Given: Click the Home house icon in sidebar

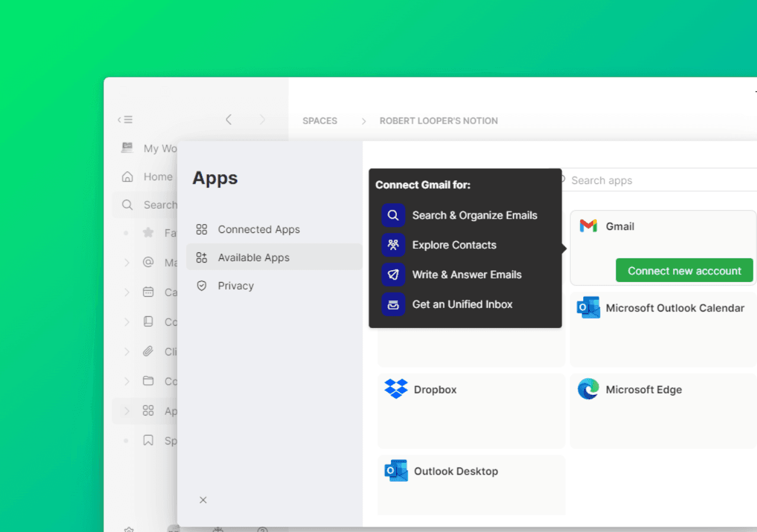Looking at the screenshot, I should coord(127,177).
